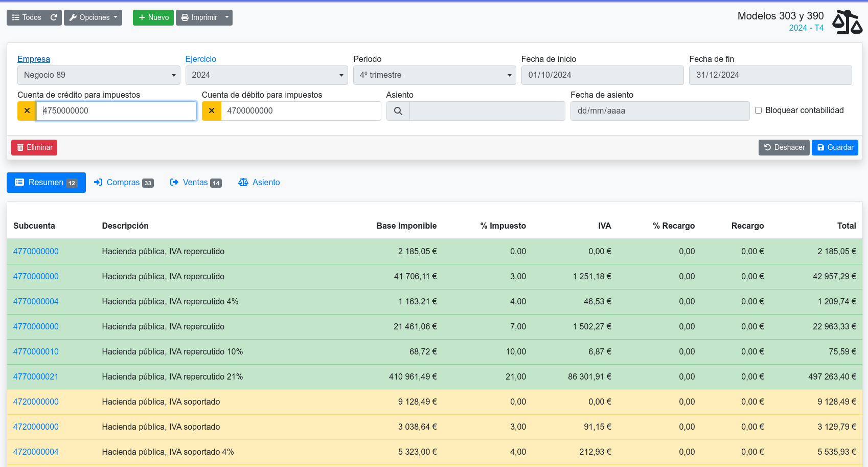The width and height of the screenshot is (868, 467).
Task: Click the Asiento search magnifier icon
Action: pos(398,111)
